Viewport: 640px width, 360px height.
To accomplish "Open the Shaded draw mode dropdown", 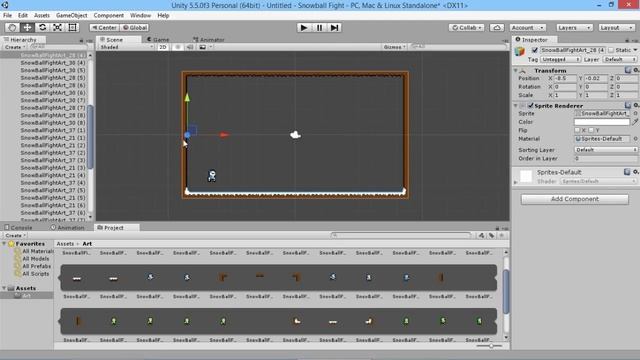I will point(127,47).
